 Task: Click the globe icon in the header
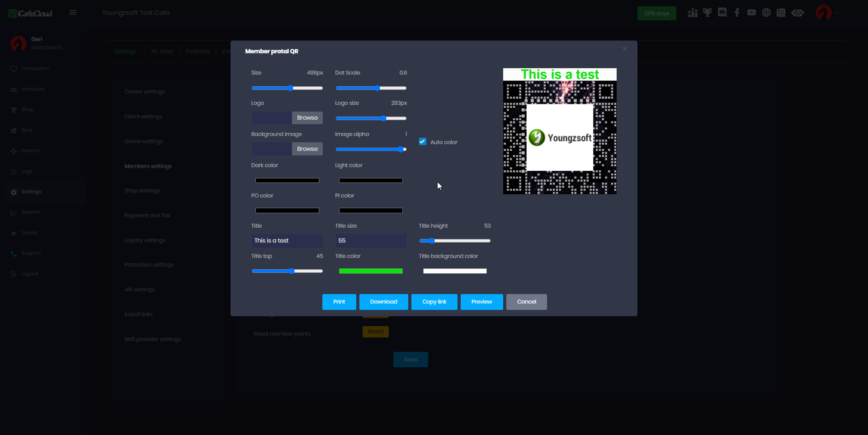click(766, 13)
